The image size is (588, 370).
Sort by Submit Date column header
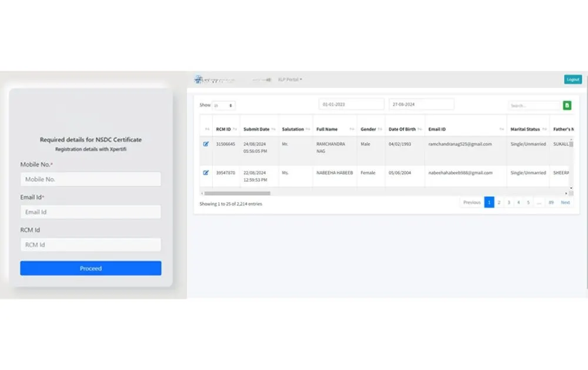point(259,129)
